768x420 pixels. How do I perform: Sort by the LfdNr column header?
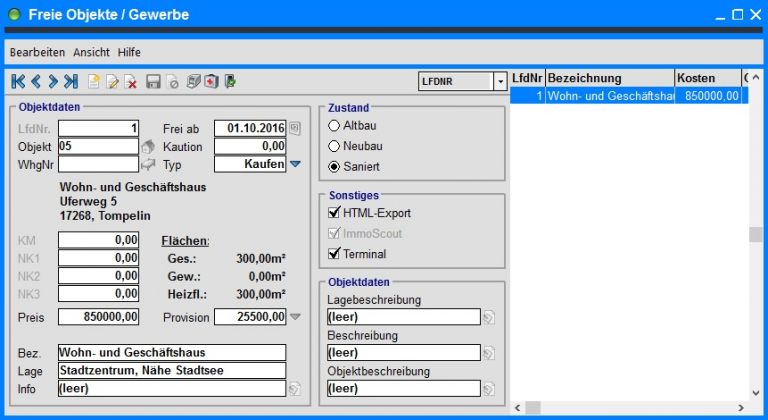pos(528,78)
